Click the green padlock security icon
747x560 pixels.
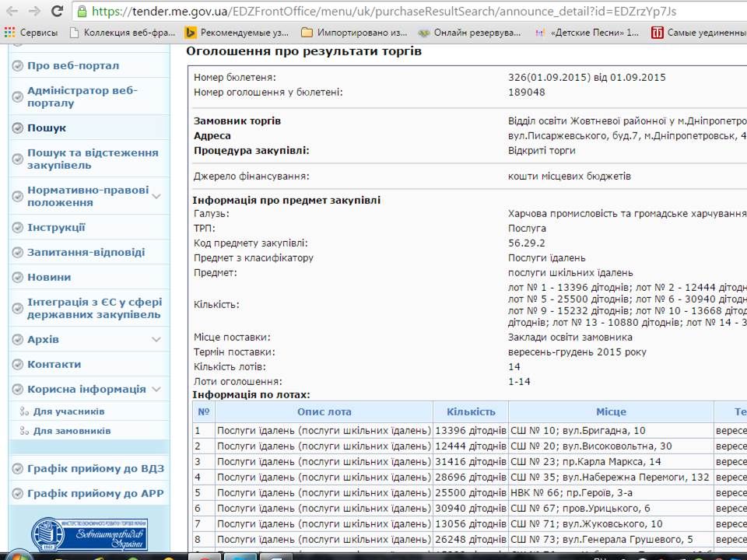[x=82, y=12]
